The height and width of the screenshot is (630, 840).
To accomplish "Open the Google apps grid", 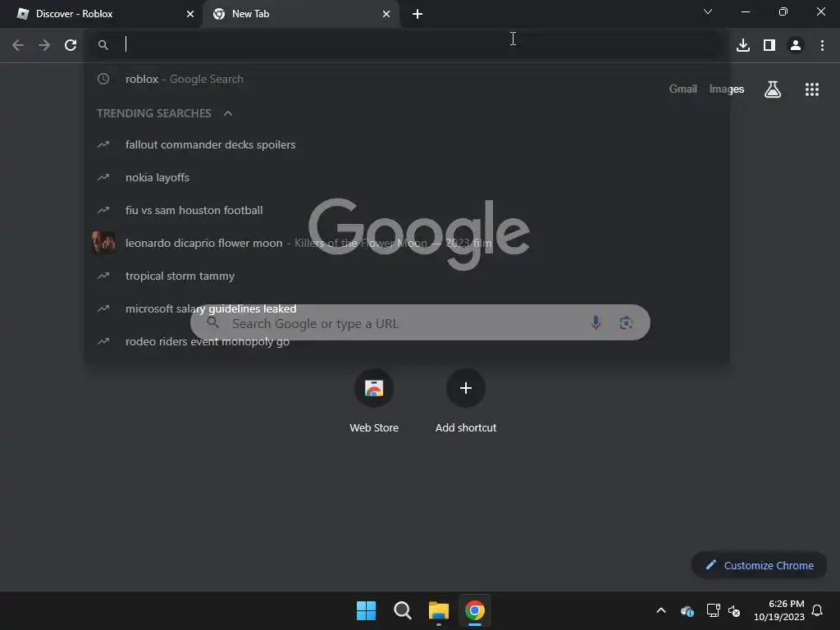I will 811,89.
